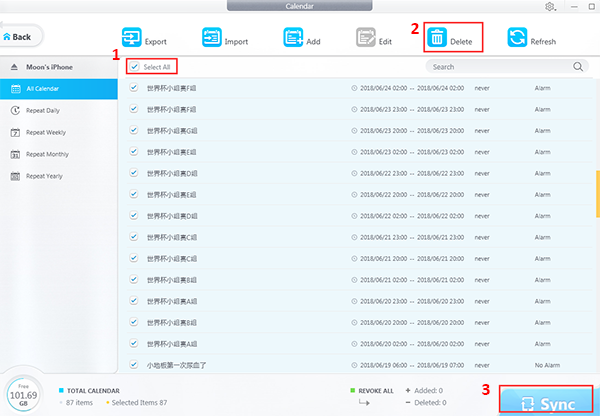
Task: Open the settings gear icon
Action: (x=550, y=7)
